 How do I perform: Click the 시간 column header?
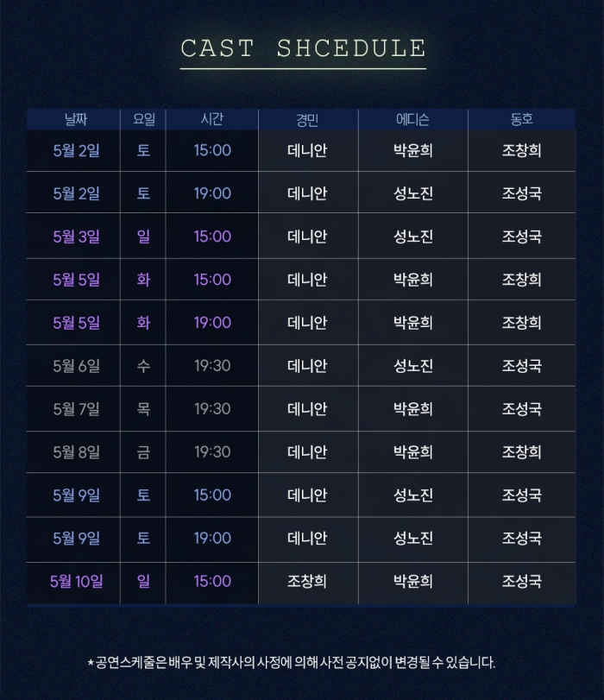211,120
